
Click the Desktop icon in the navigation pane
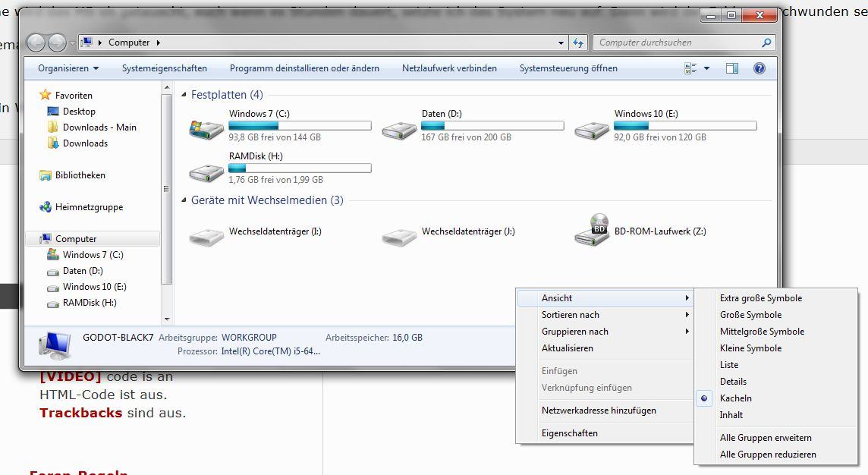53,112
